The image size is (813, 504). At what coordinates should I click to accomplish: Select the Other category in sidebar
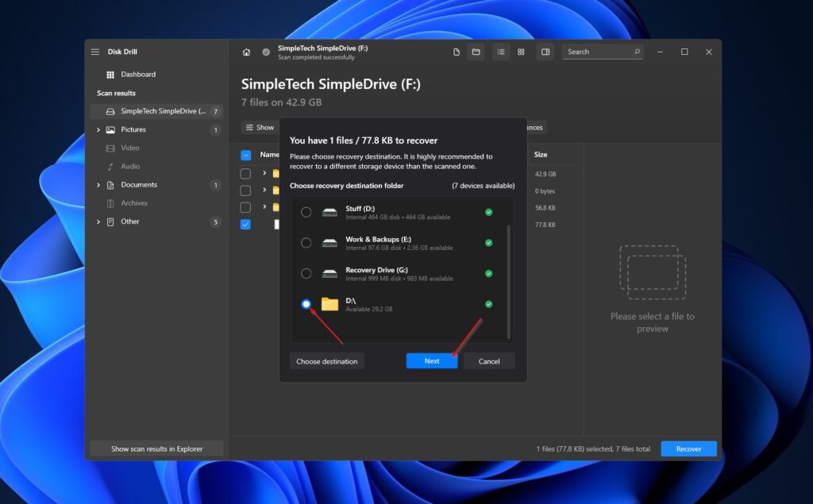coord(131,221)
